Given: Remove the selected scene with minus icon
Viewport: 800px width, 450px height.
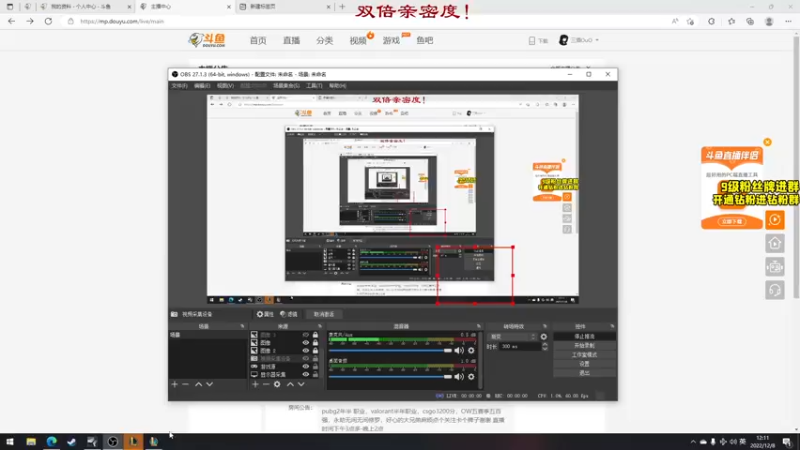Looking at the screenshot, I should pos(186,384).
